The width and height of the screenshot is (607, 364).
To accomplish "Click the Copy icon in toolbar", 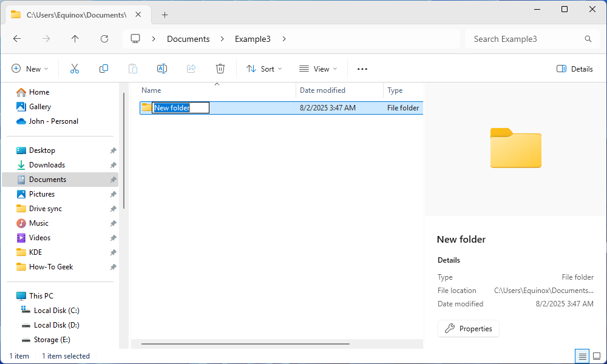I will [103, 69].
